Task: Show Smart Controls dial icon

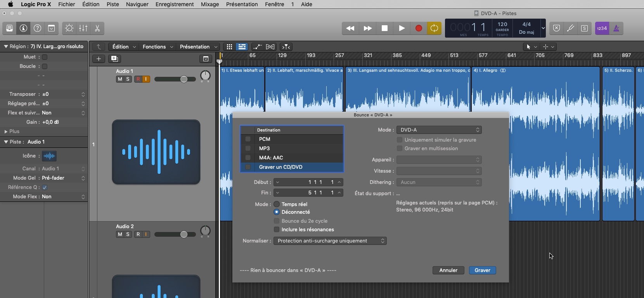Action: point(69,28)
